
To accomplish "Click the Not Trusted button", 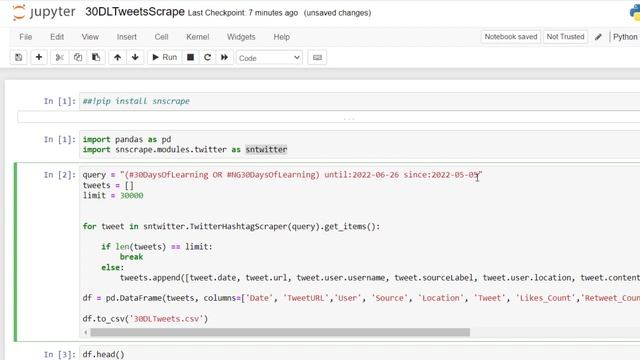I will (x=565, y=37).
